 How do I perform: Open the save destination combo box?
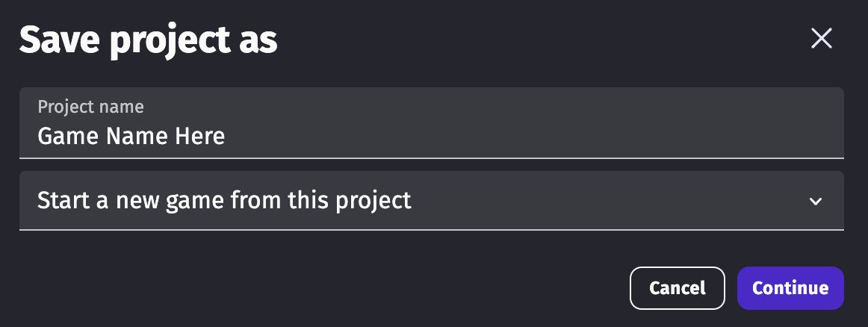[x=431, y=200]
